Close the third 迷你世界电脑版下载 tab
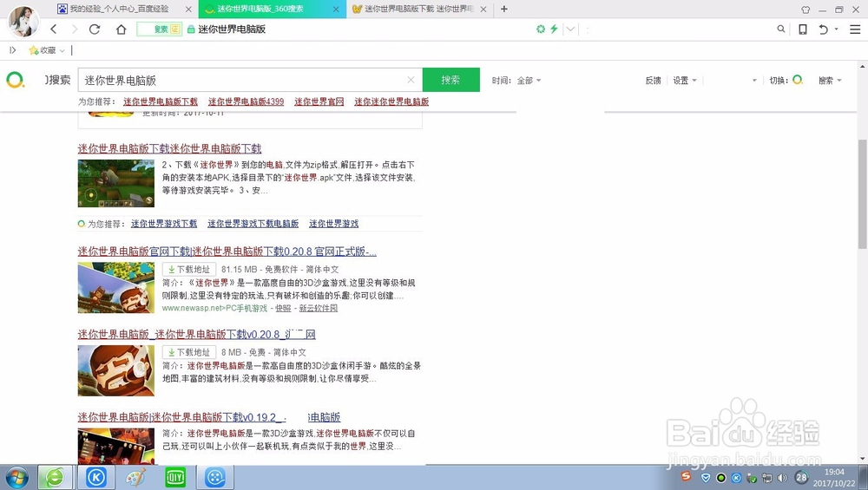The image size is (868, 490). point(483,9)
